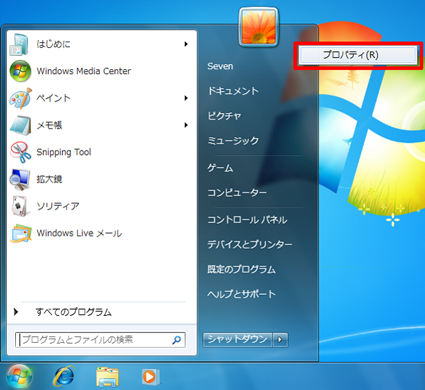Launch ソリティア card game icon
The width and height of the screenshot is (425, 390).
pyautogui.click(x=20, y=206)
